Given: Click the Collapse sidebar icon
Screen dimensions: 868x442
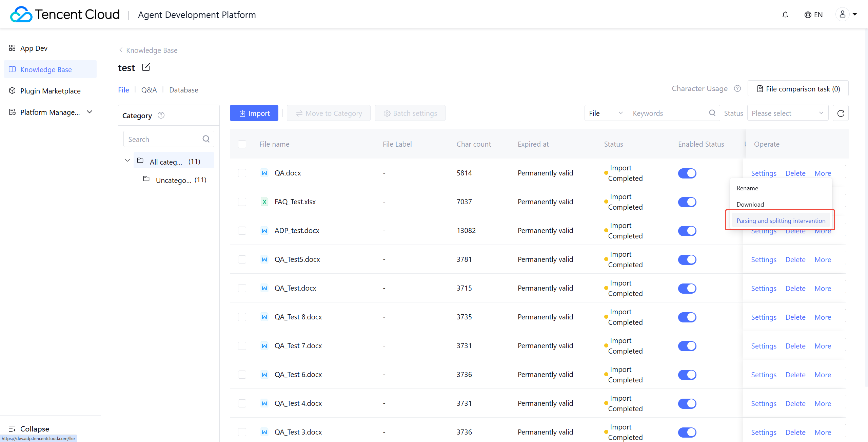Looking at the screenshot, I should pyautogui.click(x=12, y=429).
